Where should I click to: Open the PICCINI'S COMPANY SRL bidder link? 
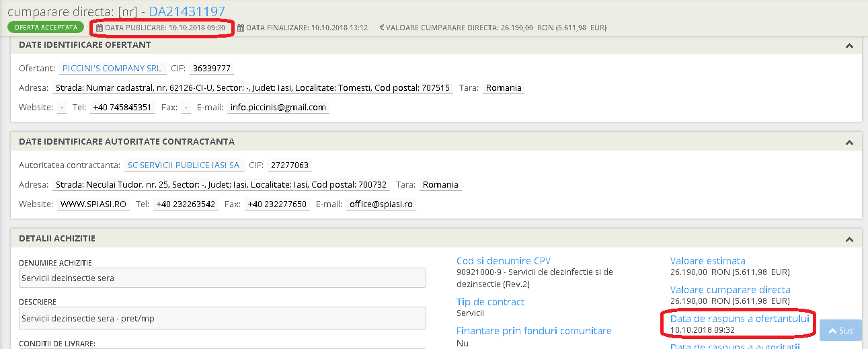pyautogui.click(x=112, y=69)
